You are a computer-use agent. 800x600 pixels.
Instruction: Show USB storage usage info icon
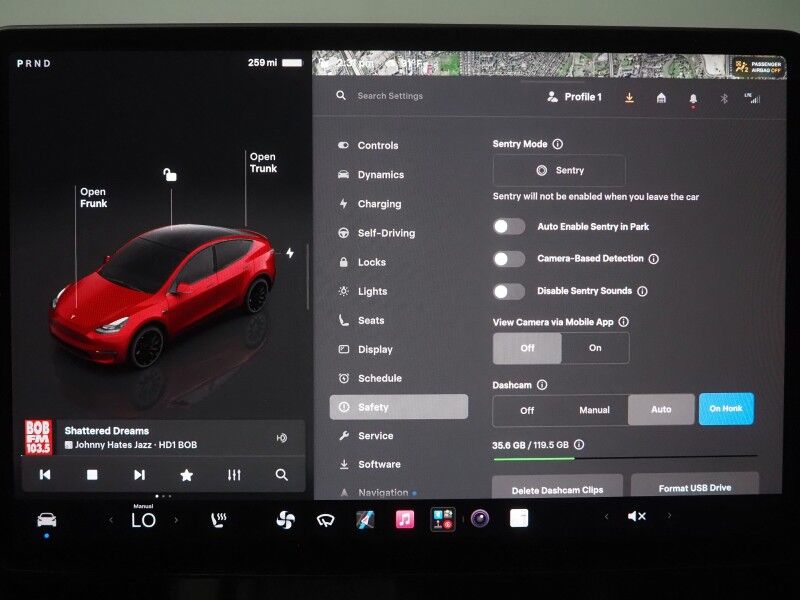coord(579,444)
